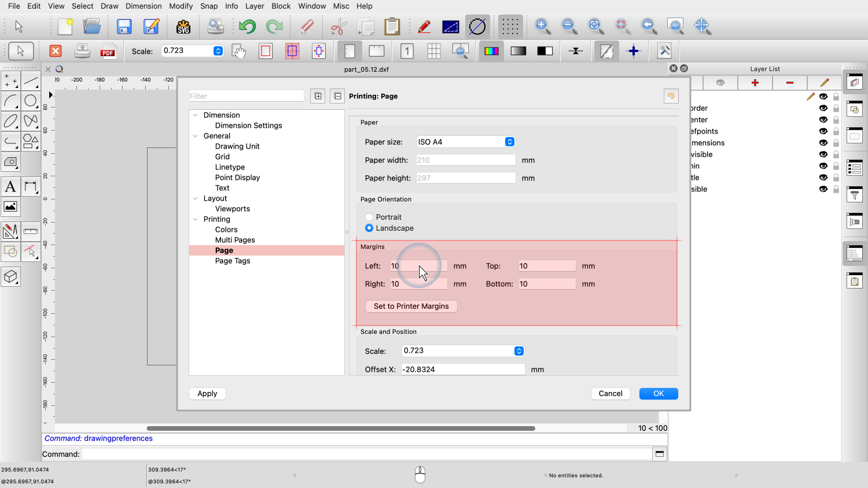Screen dimensions: 868x488
Task: Click the SVG export icon
Action: (x=183, y=27)
